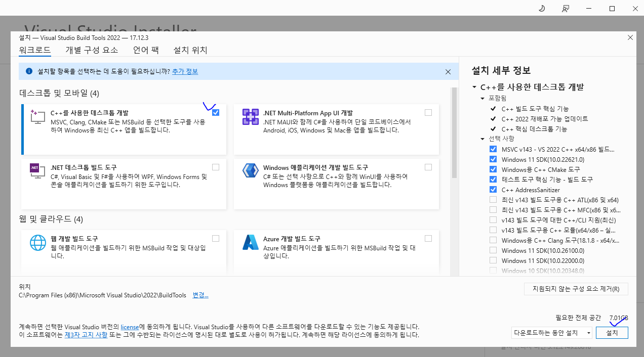This screenshot has height=357, width=644.
Task: Dismiss the help banner with its X
Action: point(448,72)
